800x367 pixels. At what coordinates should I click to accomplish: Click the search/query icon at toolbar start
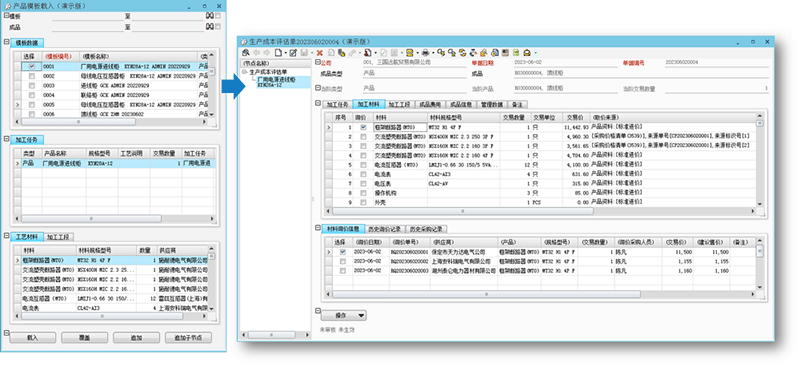[245, 53]
